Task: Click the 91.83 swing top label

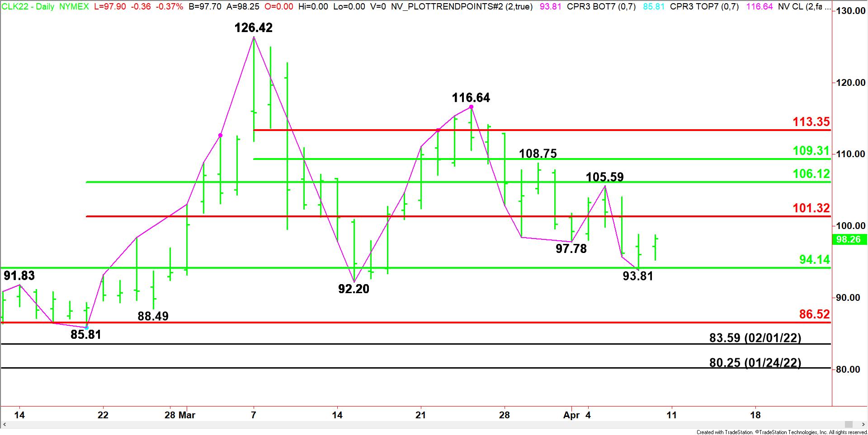Action: pyautogui.click(x=19, y=276)
